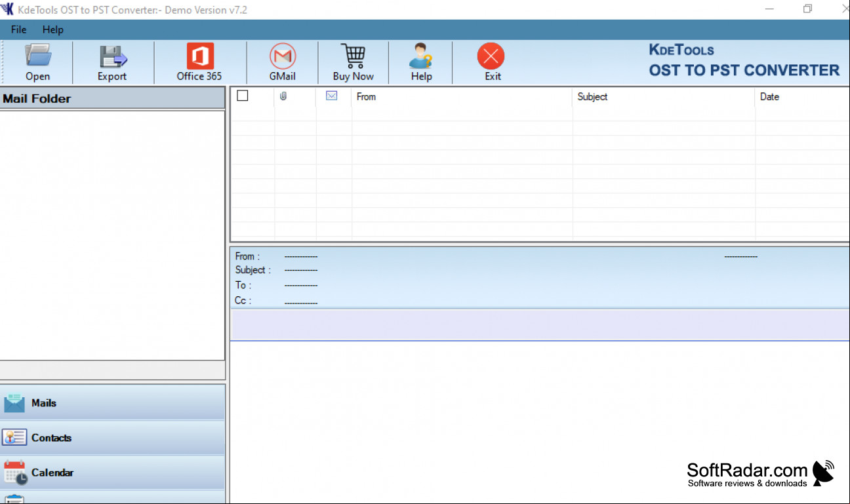Tick the select-all checkbox in mail list header
The image size is (850, 504).
[243, 96]
